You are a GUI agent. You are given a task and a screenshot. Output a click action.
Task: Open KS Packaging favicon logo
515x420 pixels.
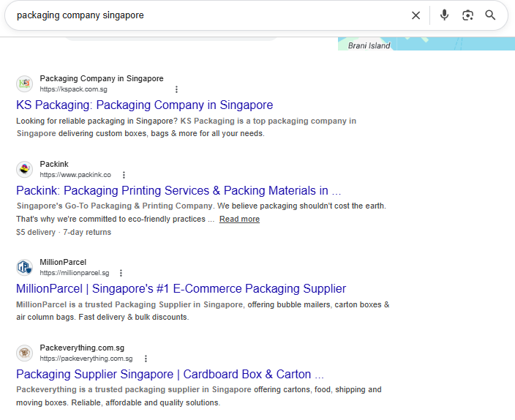(25, 84)
